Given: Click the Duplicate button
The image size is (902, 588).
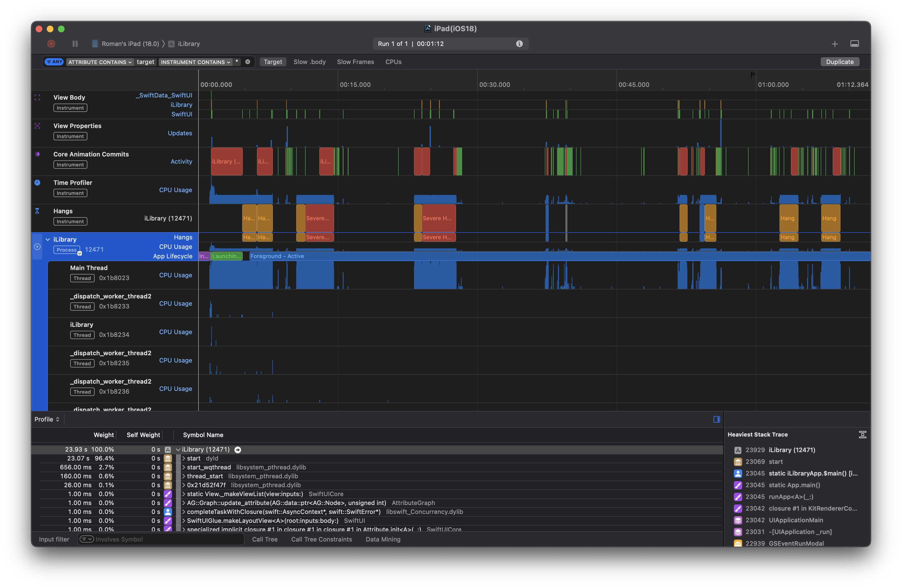Looking at the screenshot, I should point(840,62).
